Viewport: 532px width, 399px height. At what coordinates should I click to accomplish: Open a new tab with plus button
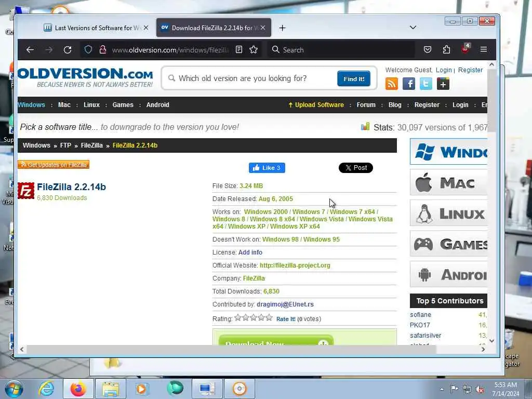coord(282,28)
